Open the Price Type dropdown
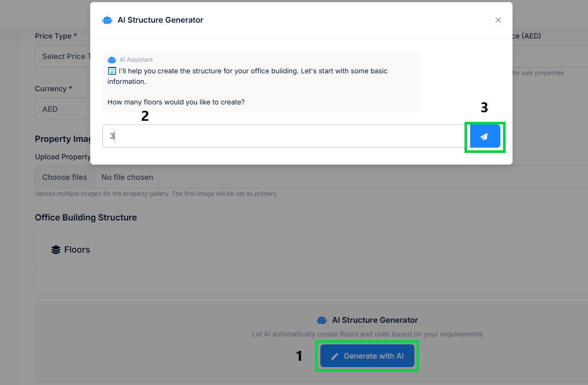The height and width of the screenshot is (385, 588). point(63,56)
